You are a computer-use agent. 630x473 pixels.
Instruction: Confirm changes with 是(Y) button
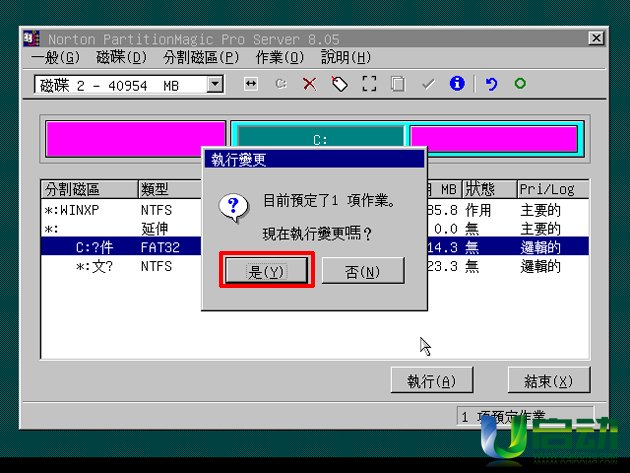[x=266, y=271]
